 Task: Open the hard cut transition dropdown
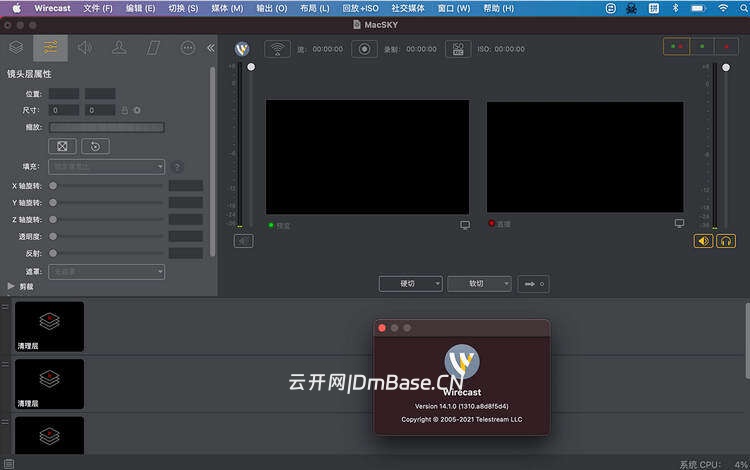click(x=410, y=284)
